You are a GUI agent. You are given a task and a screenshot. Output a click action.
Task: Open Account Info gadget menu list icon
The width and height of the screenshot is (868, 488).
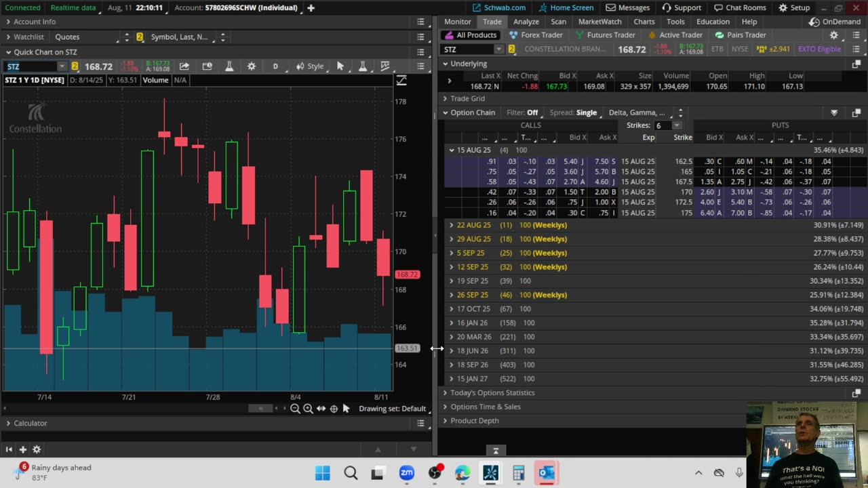tap(420, 22)
